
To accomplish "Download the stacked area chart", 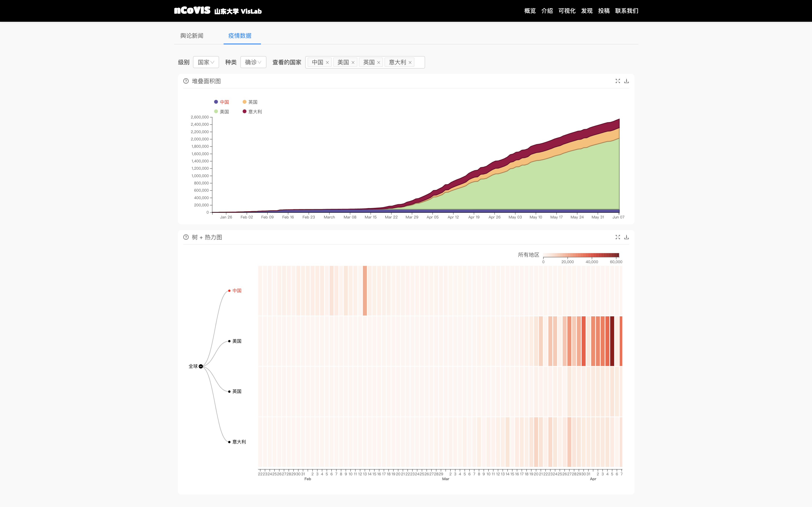I will click(626, 81).
